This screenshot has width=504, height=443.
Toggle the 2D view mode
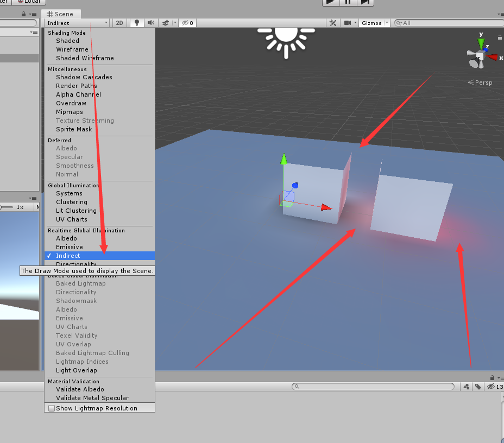pyautogui.click(x=119, y=23)
